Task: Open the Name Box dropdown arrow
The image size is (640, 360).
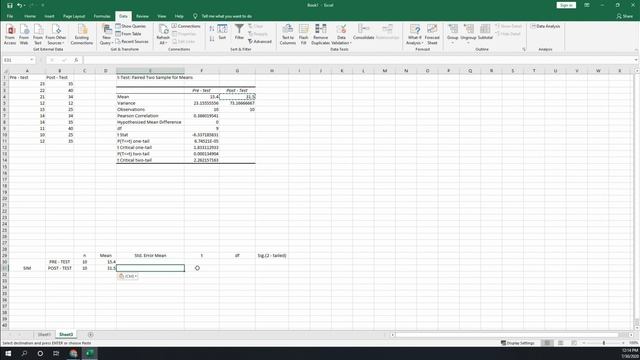Action: point(31,60)
